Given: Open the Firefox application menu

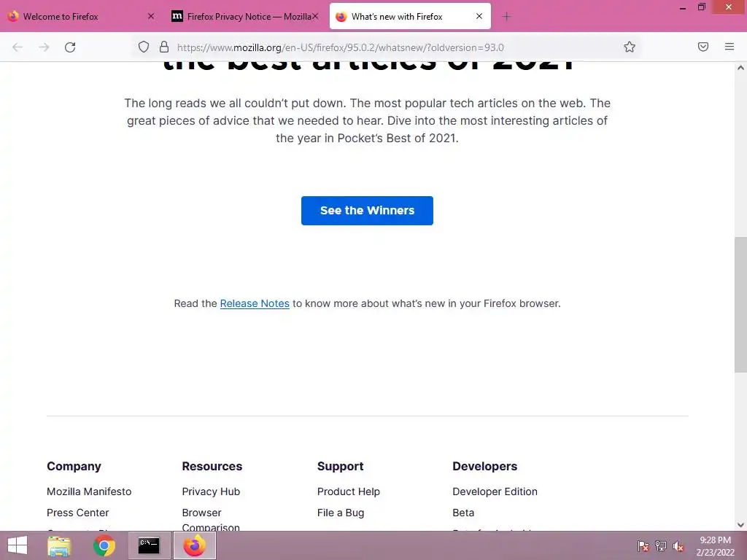Looking at the screenshot, I should (729, 47).
